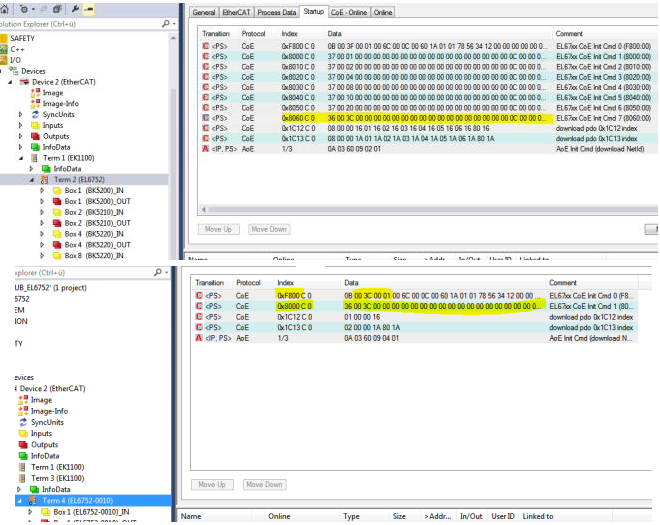Screen dimensions: 660x525
Task: Select the 0x8020 C 0 startup row
Action: coord(427,77)
